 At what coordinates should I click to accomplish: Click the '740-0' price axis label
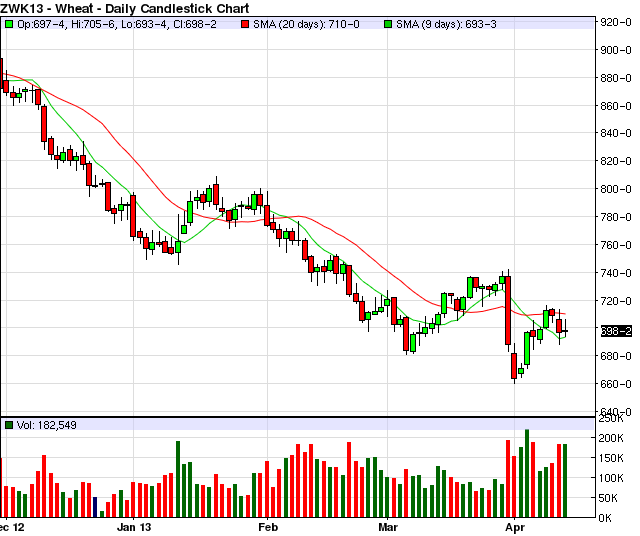pos(616,273)
